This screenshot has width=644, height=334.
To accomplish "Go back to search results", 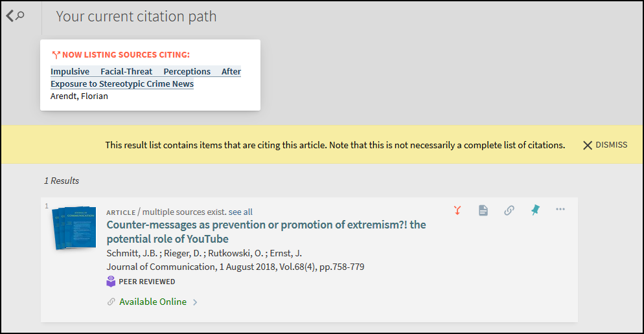I will [15, 16].
